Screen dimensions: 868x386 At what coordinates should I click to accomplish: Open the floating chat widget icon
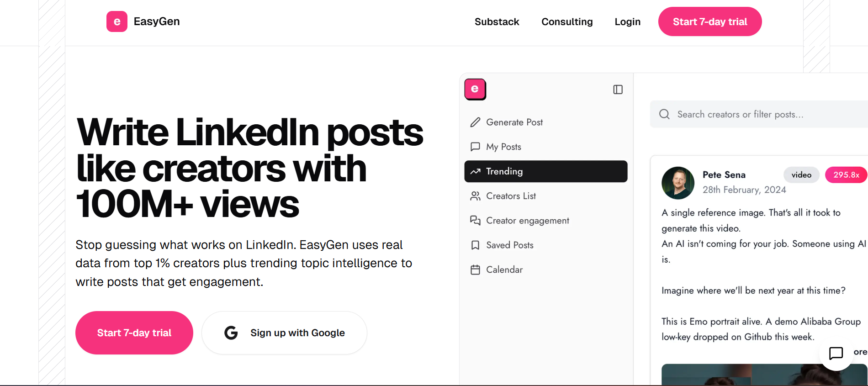point(836,353)
